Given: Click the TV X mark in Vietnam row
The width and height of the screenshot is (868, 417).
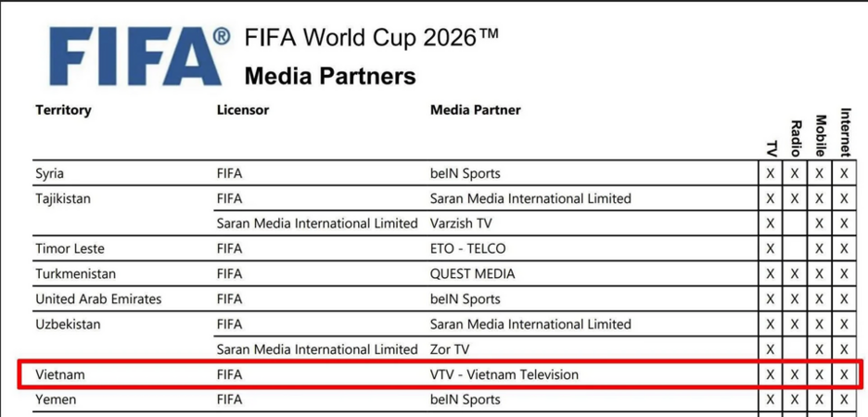Looking at the screenshot, I should click(x=770, y=375).
